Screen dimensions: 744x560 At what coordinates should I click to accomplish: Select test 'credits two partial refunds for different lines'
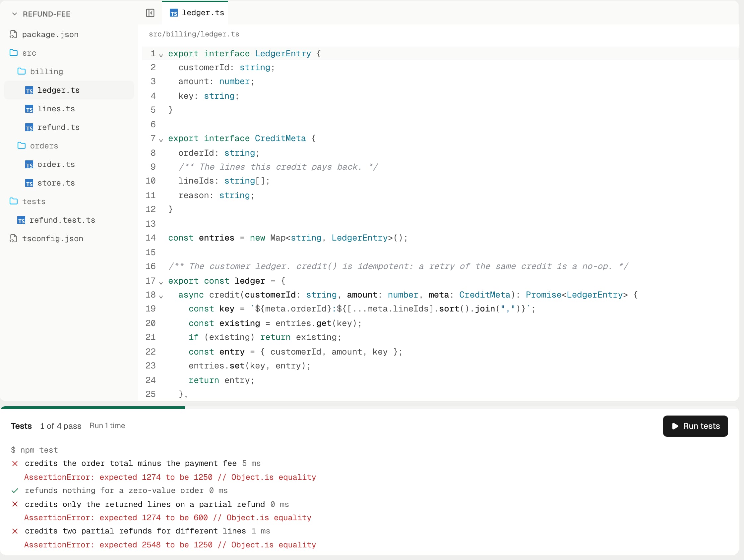coord(135,531)
